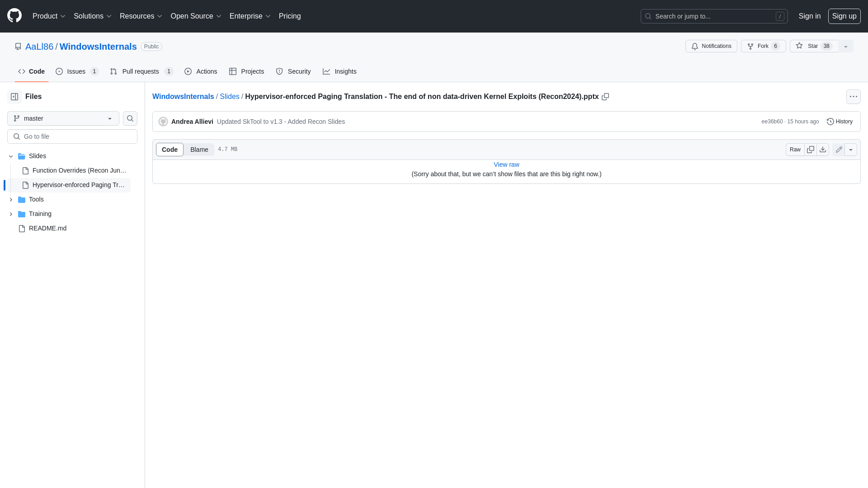This screenshot has width=868, height=488.
Task: Expand the Training folder chevron
Action: pyautogui.click(x=11, y=214)
